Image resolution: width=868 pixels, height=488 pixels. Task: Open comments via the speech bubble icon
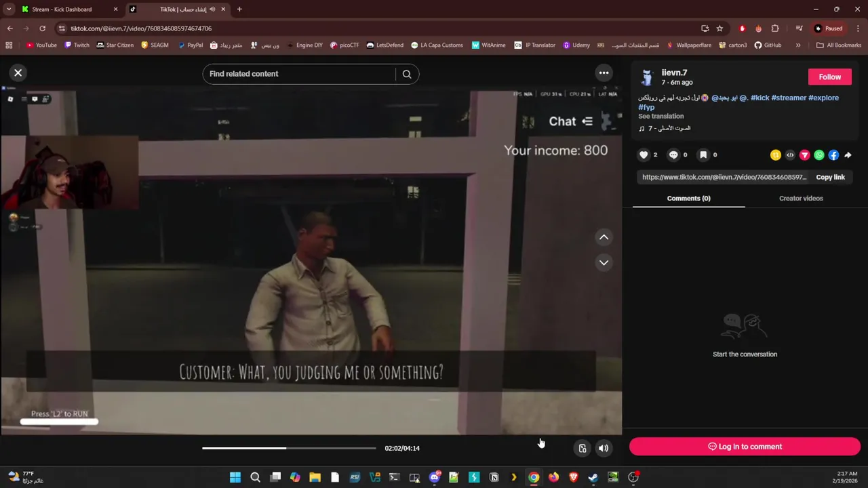[x=673, y=155]
